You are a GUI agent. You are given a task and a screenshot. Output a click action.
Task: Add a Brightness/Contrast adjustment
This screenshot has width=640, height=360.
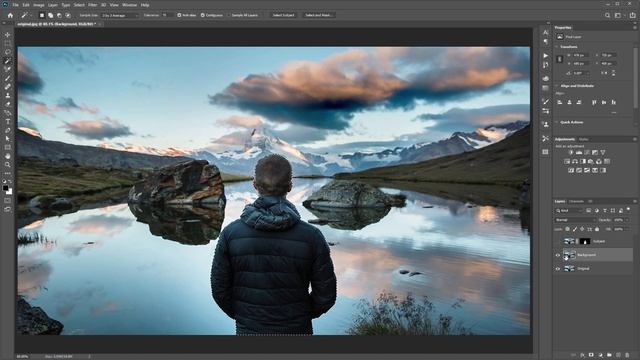(x=571, y=152)
